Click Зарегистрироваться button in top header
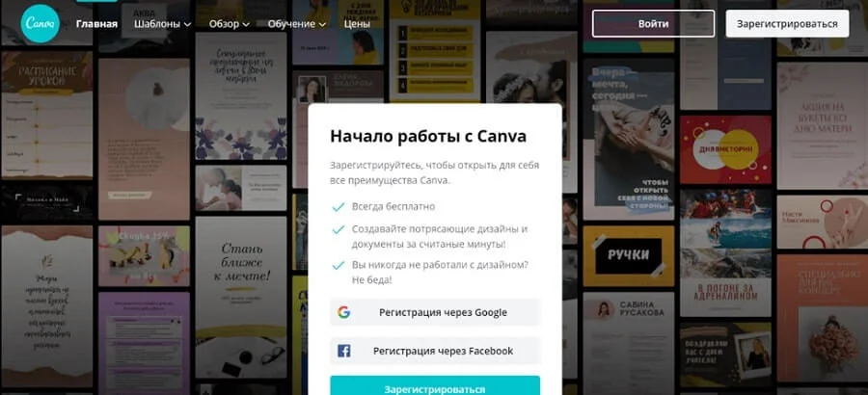Image resolution: width=868 pixels, height=395 pixels. [x=787, y=24]
